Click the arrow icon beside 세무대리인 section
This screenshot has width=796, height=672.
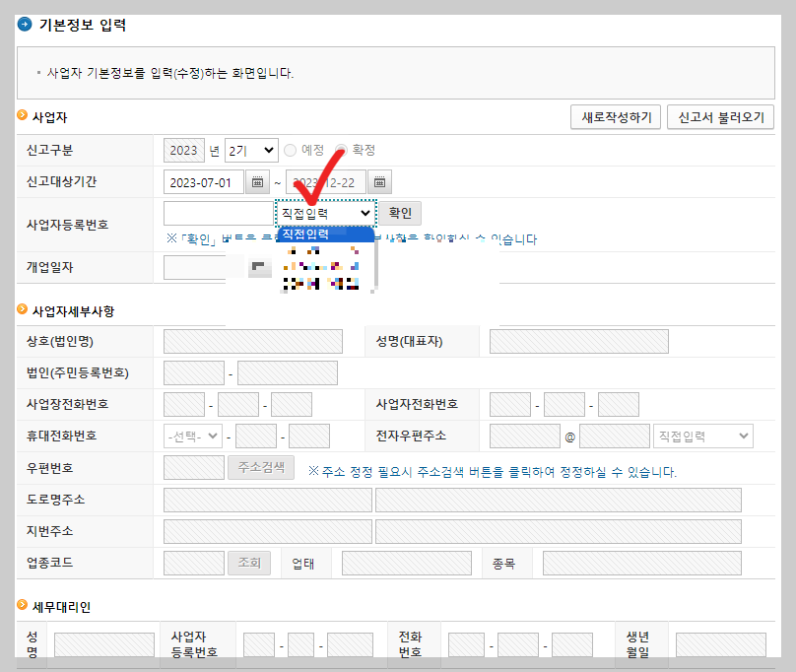point(21,607)
